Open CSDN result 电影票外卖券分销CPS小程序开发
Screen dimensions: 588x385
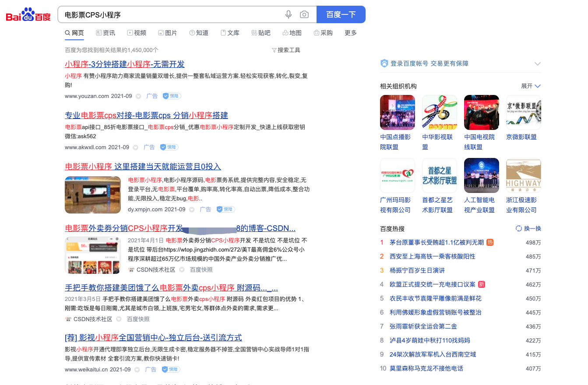coord(180,228)
